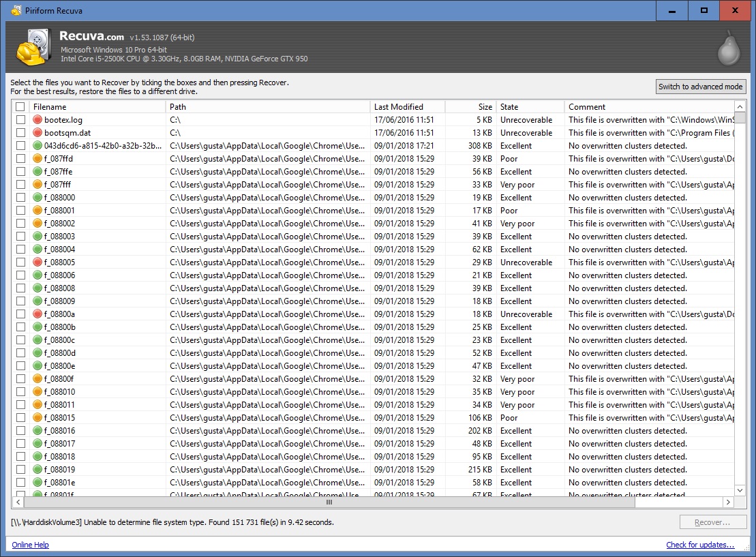Click the horizontal scrollbar thumb
The image size is (756, 557).
point(329,502)
